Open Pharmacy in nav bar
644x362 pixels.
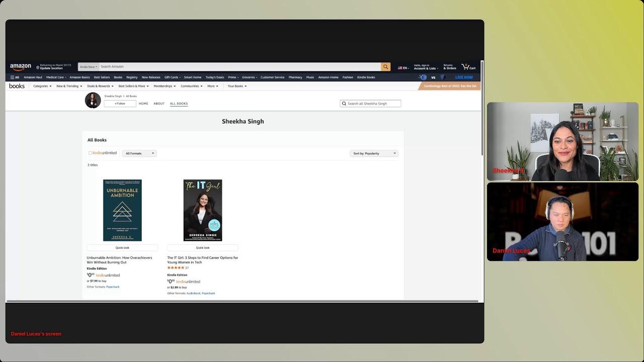pyautogui.click(x=295, y=77)
